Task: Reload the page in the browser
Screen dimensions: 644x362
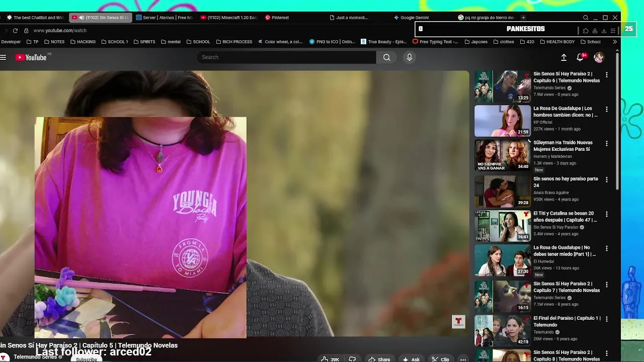Action: tap(15, 31)
